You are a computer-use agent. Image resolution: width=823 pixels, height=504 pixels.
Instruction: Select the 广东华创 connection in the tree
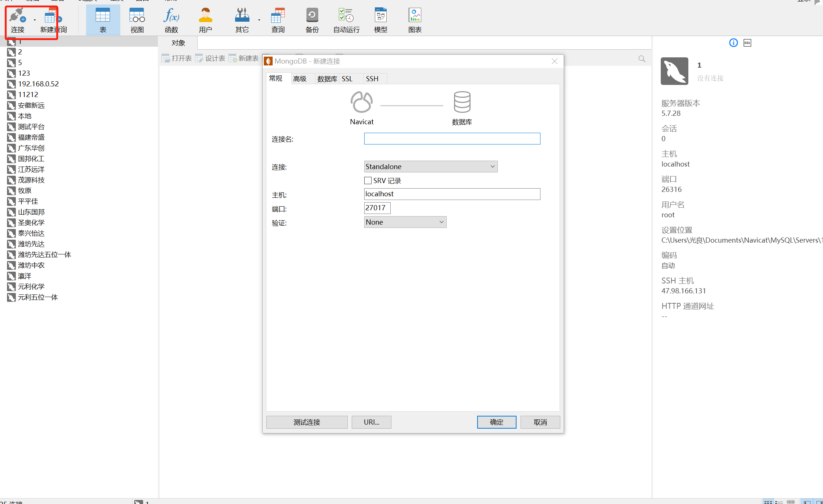pos(31,148)
